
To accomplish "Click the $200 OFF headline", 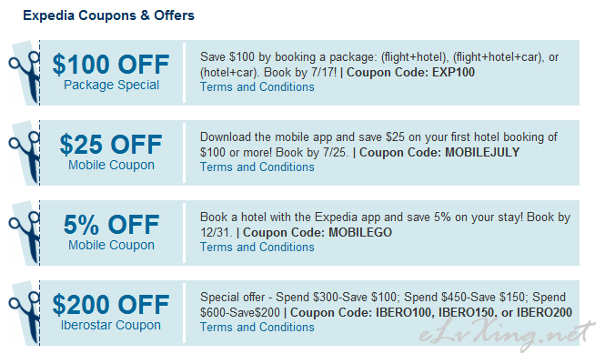I will pos(111,305).
